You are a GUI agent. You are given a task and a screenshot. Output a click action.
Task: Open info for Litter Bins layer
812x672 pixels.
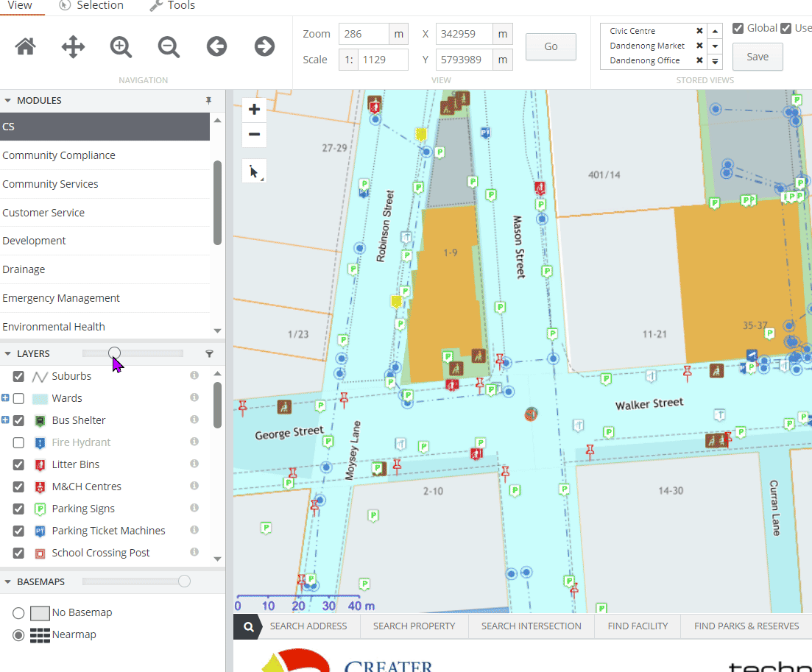point(194,464)
